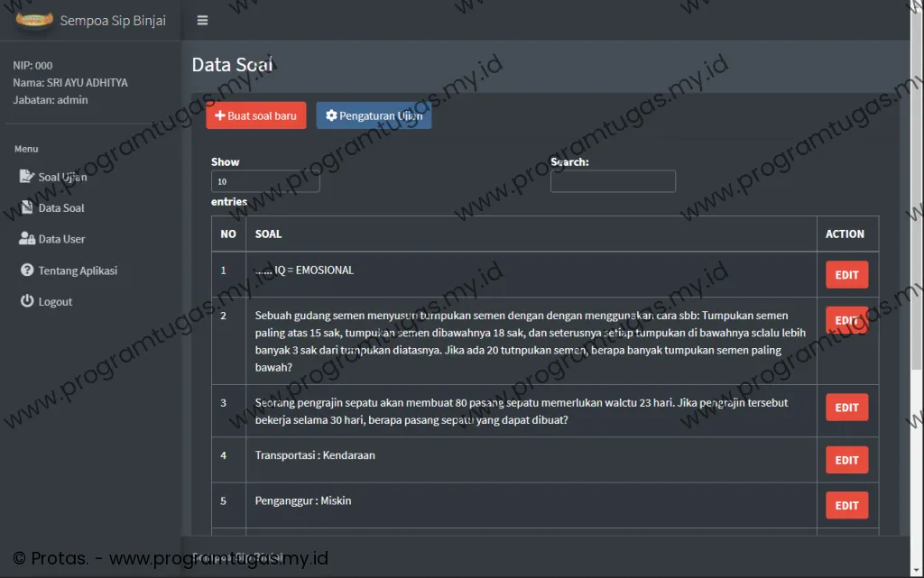The height and width of the screenshot is (578, 924).
Task: Click the Data User people icon
Action: (x=27, y=239)
